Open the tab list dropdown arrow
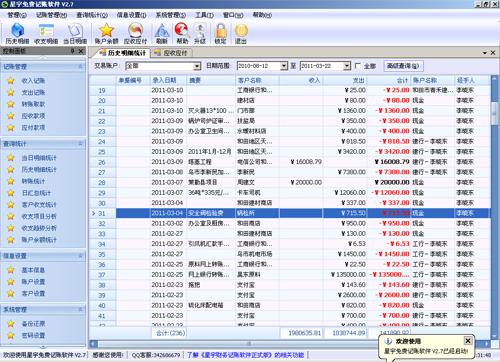This screenshot has width=500, height=362. tap(485, 53)
